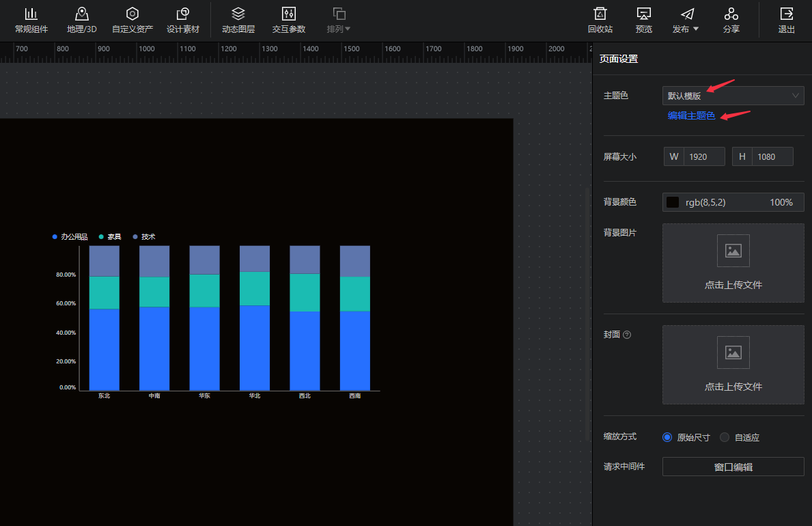The height and width of the screenshot is (526, 812).
Task: Open 交互参数 interaction parameters
Action: (289, 20)
